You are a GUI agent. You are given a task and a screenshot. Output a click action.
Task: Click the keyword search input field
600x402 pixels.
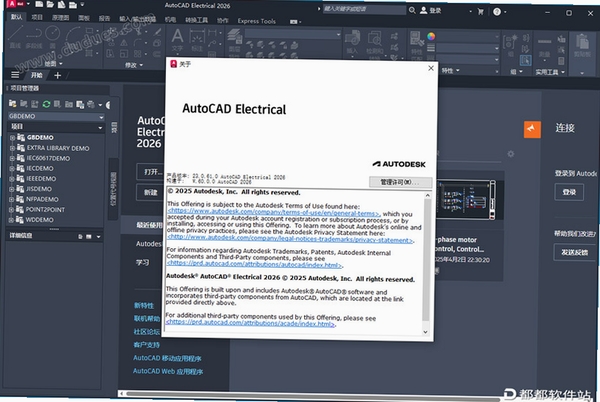(364, 10)
